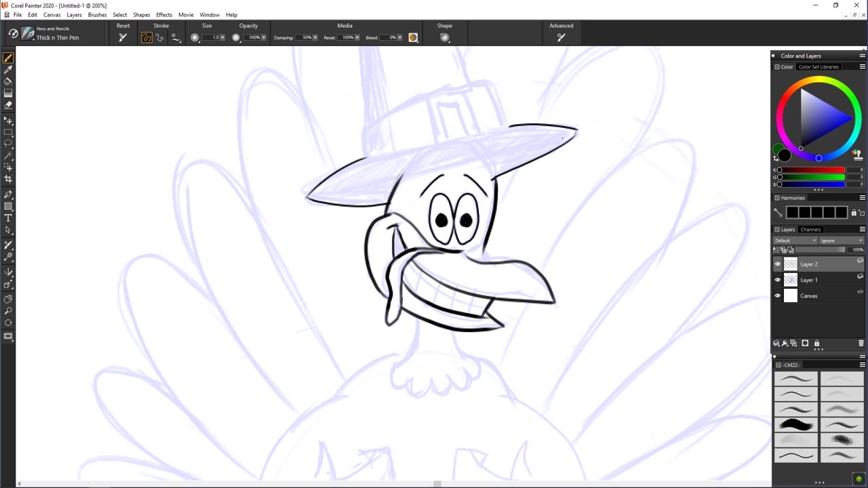Click the brush dab size preview button
This screenshot has height=488, width=868.
pos(195,37)
